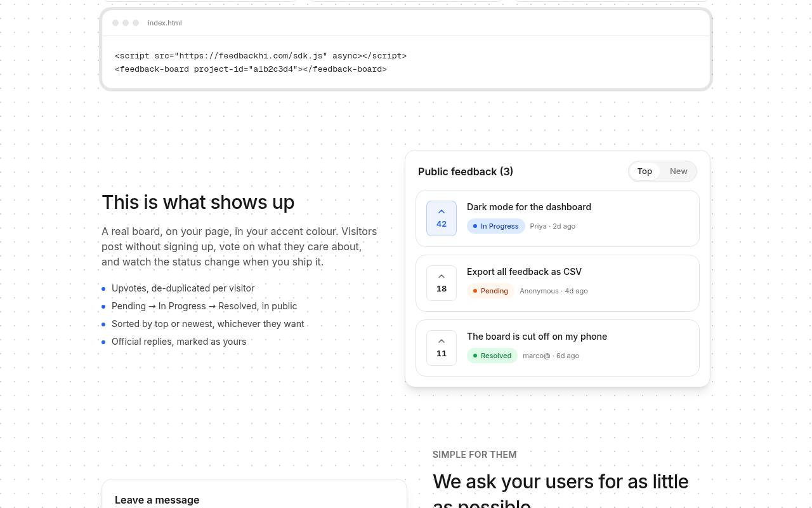
Task: Select the script tag code line
Action: [x=261, y=56]
